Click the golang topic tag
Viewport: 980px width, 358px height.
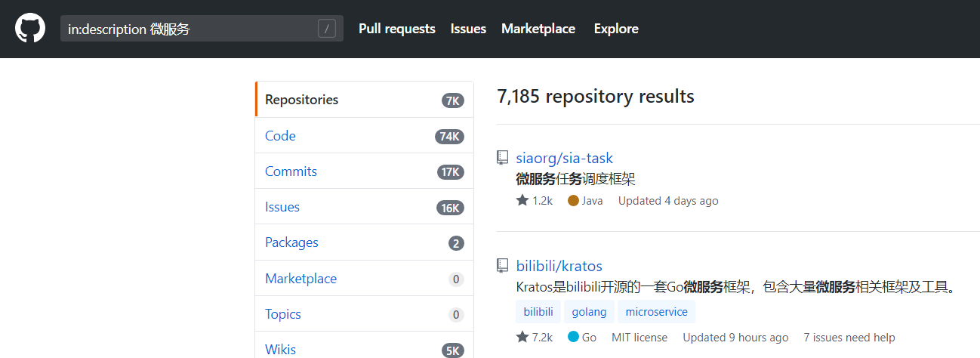click(x=589, y=312)
